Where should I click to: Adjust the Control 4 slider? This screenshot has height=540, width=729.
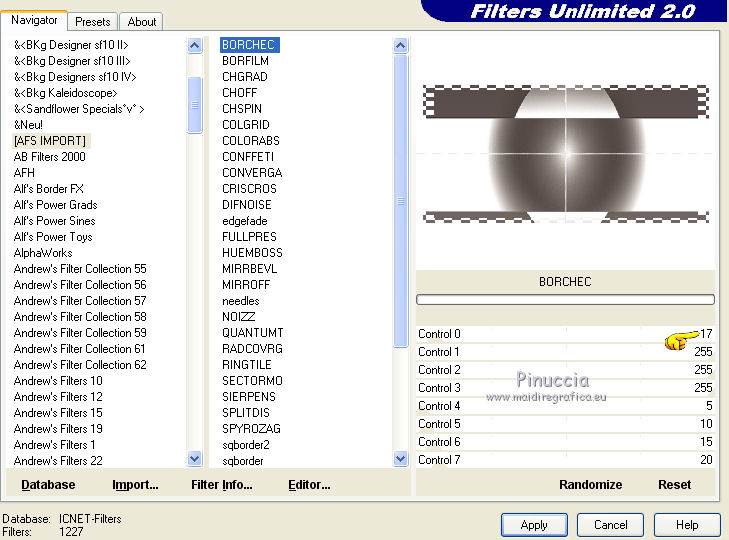tap(565, 406)
